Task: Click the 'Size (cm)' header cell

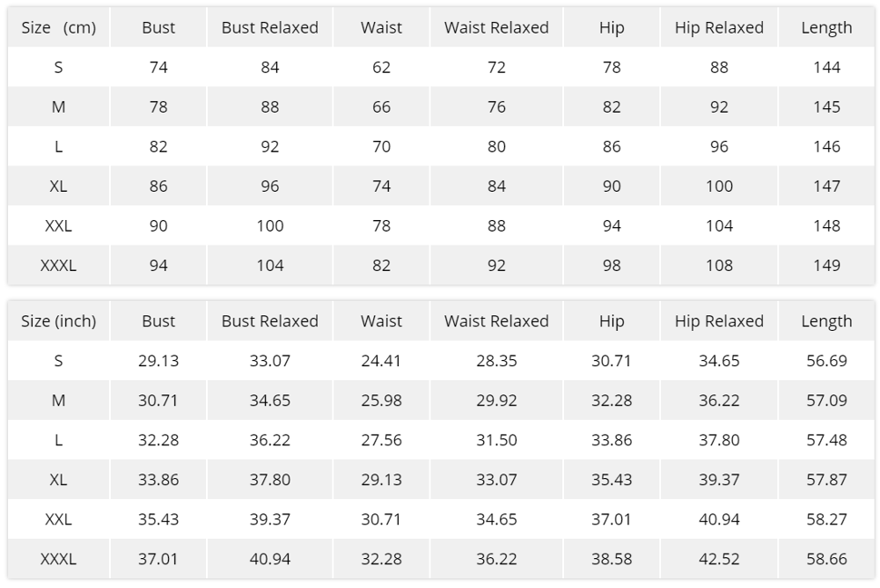Action: [58, 28]
